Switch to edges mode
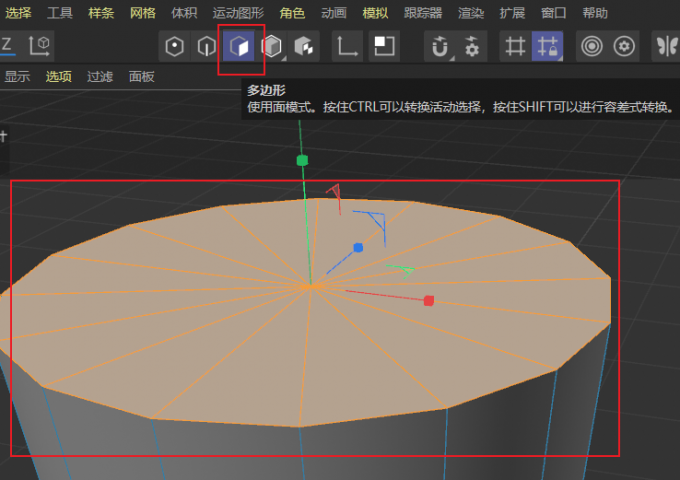This screenshot has width=680, height=480. (x=206, y=46)
